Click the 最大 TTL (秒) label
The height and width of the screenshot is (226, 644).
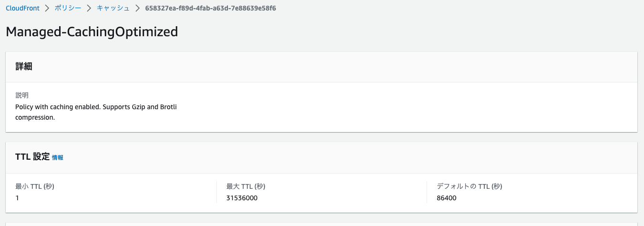(x=245, y=186)
